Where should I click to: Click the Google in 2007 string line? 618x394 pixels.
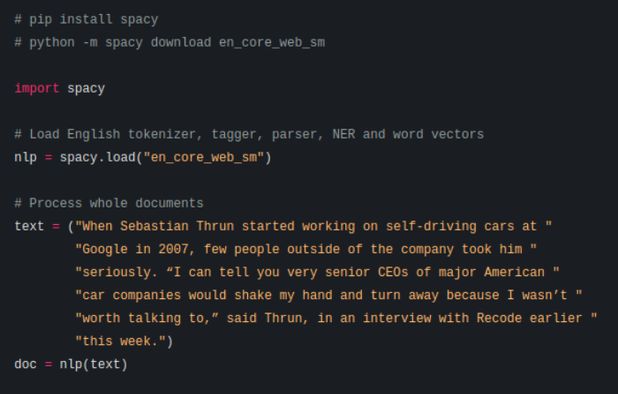point(306,249)
